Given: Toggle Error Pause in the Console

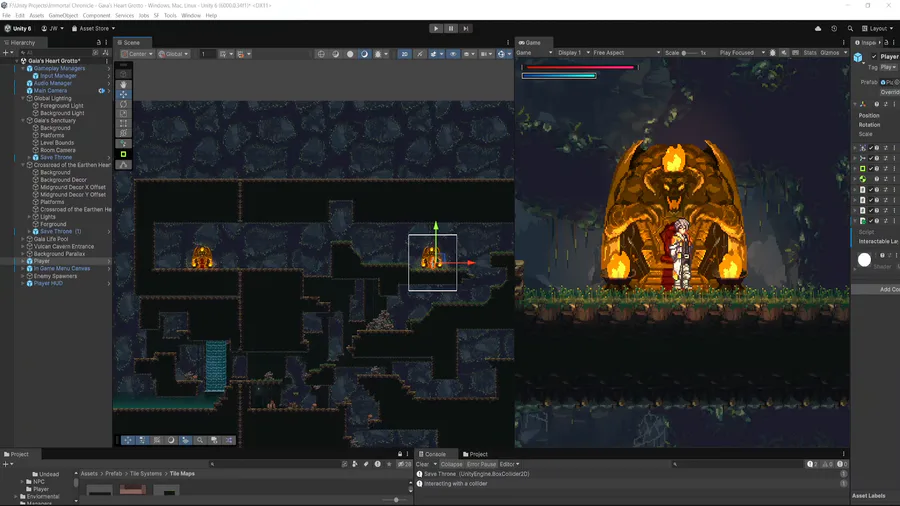Looking at the screenshot, I should point(481,464).
